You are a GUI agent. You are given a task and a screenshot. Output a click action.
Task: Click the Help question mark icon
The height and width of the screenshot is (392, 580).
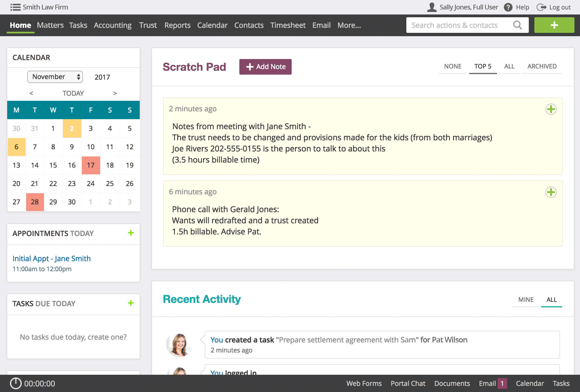(x=508, y=7)
